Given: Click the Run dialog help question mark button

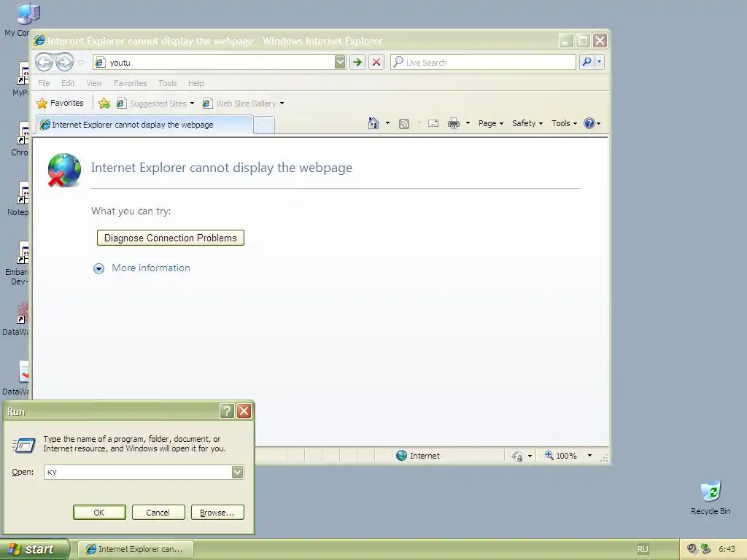Looking at the screenshot, I should (228, 411).
